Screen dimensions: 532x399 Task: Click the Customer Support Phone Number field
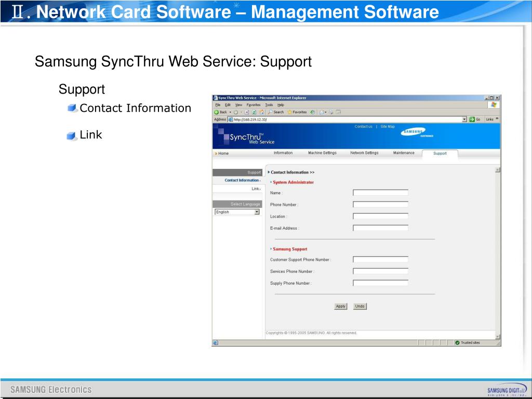380,260
